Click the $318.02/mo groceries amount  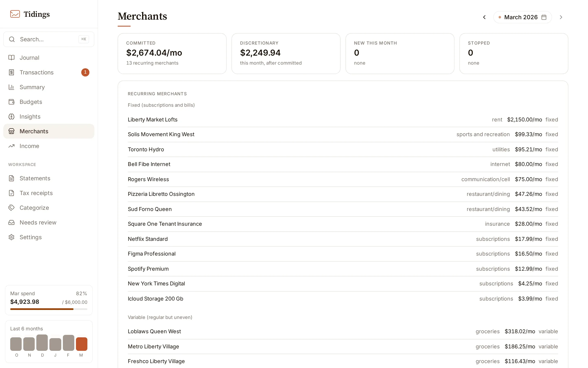click(520, 331)
